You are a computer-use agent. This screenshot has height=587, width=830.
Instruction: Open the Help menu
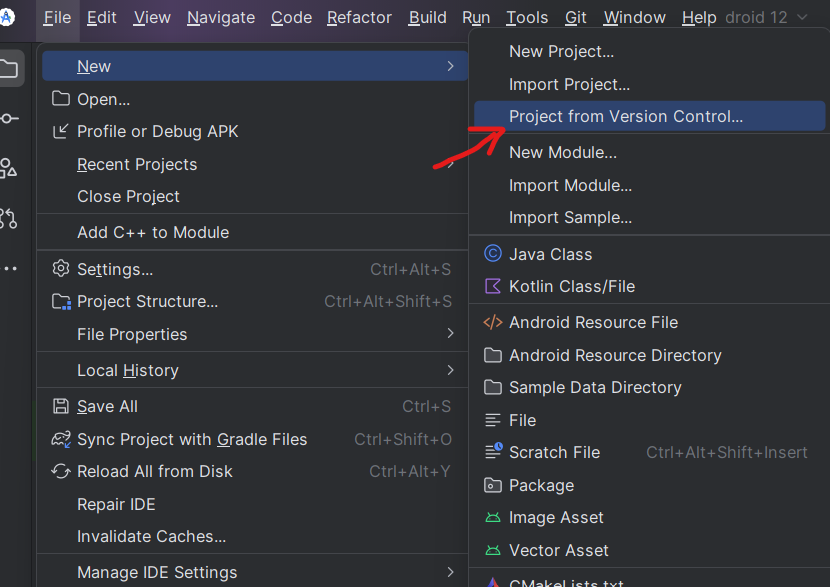(x=699, y=17)
